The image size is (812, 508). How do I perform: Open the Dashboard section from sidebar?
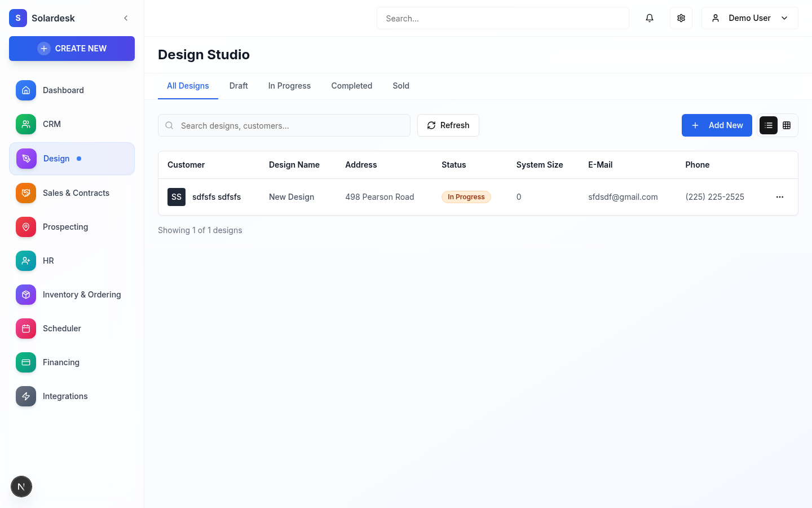point(25,90)
